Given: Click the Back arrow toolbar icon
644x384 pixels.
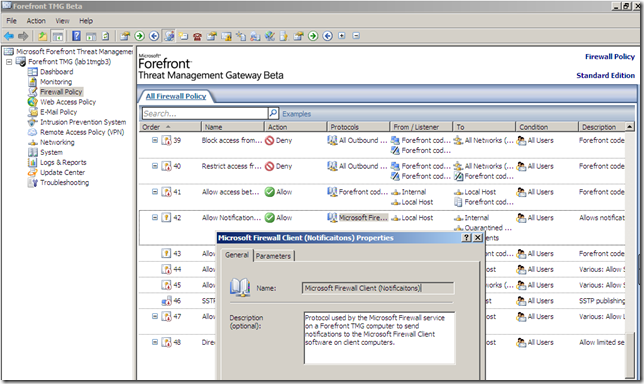Looking at the screenshot, I should tap(9, 36).
